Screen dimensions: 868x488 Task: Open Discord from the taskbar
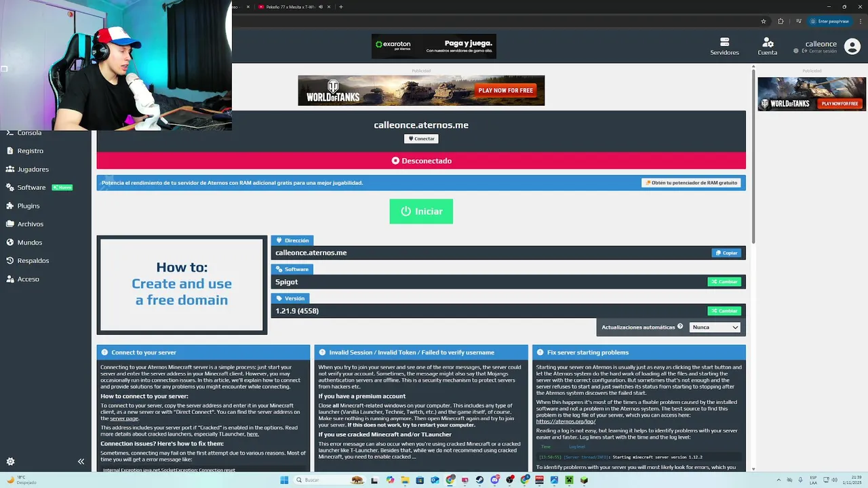494,480
